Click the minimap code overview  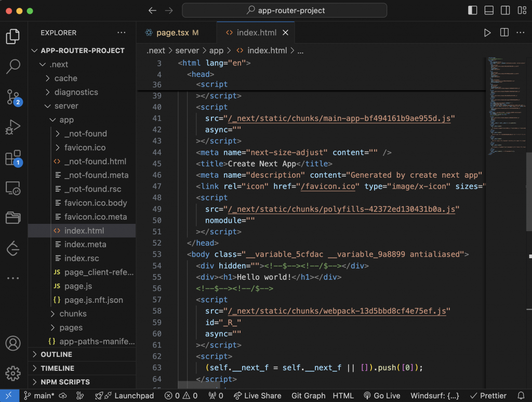(506, 106)
